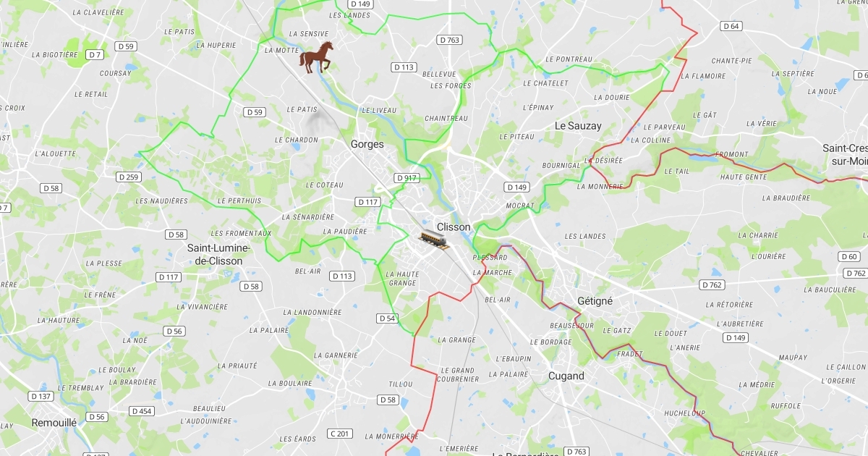Screen dimensions: 868x456
Task: Click the D 259 road shield
Action: 128,177
